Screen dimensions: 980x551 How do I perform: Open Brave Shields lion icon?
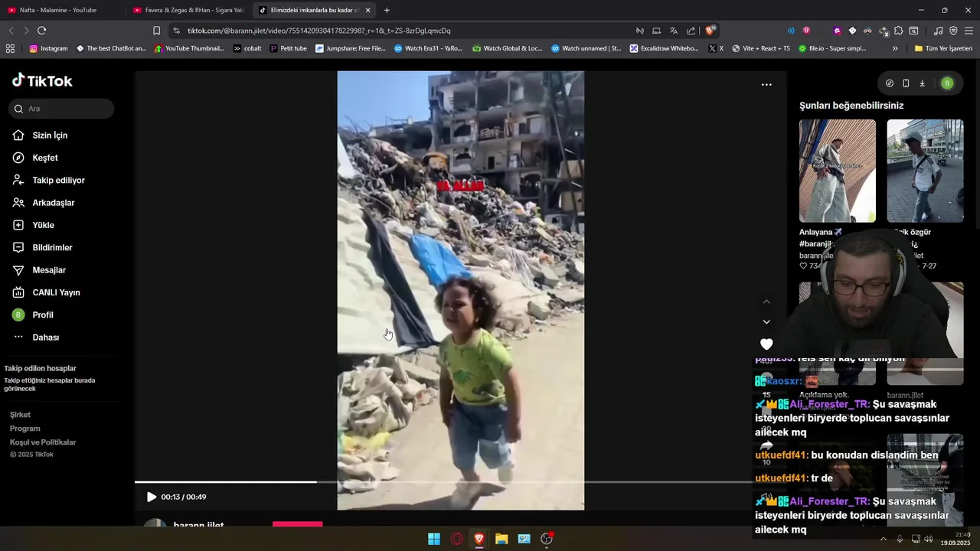point(710,31)
